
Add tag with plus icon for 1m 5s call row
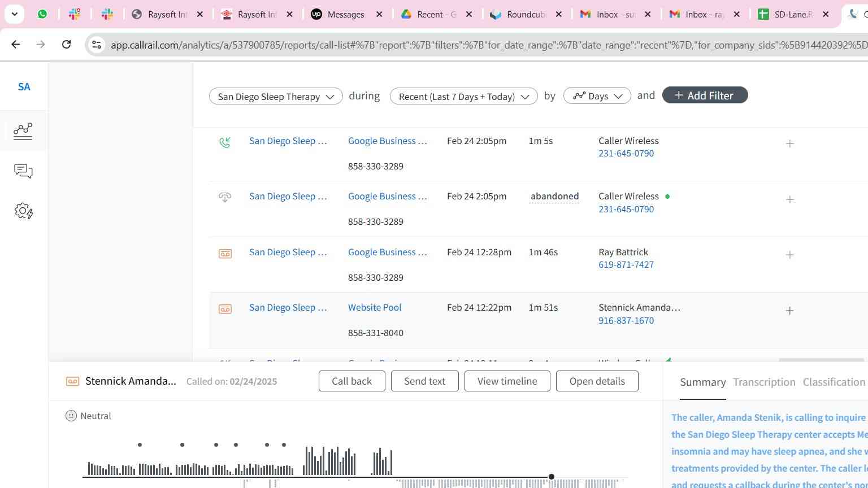coord(790,143)
